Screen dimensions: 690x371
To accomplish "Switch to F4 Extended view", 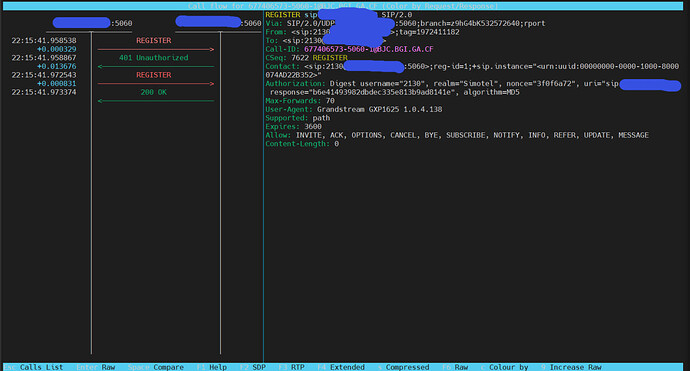I will (341, 367).
